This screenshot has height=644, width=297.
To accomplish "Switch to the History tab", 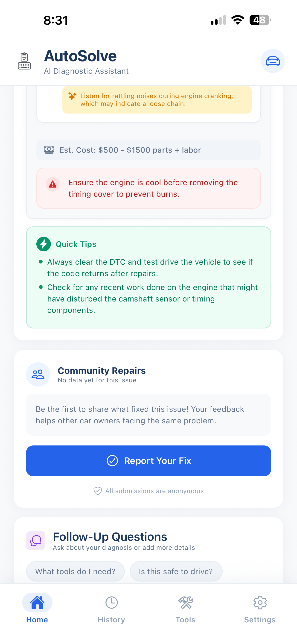I will [111, 609].
